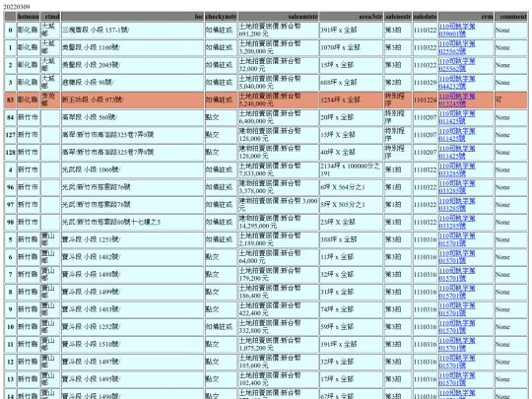The width and height of the screenshot is (532, 399).
Task: Click the location cell ending '小段 1160號/'
Action: tap(133, 47)
